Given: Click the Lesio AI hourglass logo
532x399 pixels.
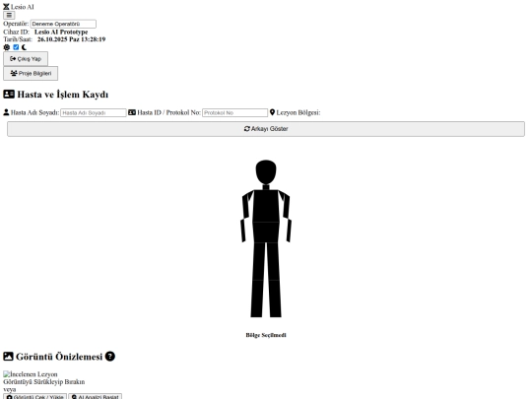Looking at the screenshot, I should pyautogui.click(x=6, y=7).
